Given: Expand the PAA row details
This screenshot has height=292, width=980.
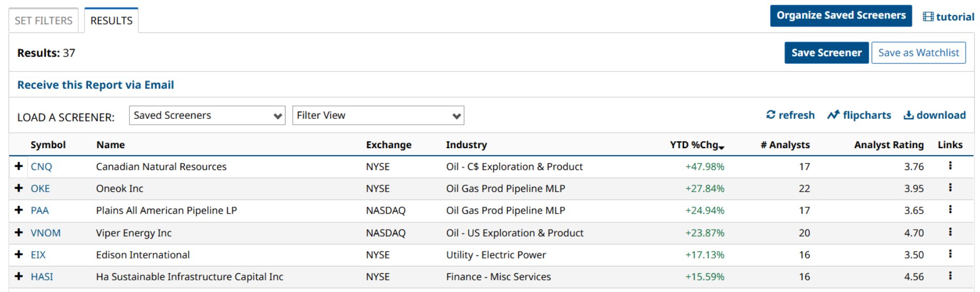Looking at the screenshot, I should (19, 210).
